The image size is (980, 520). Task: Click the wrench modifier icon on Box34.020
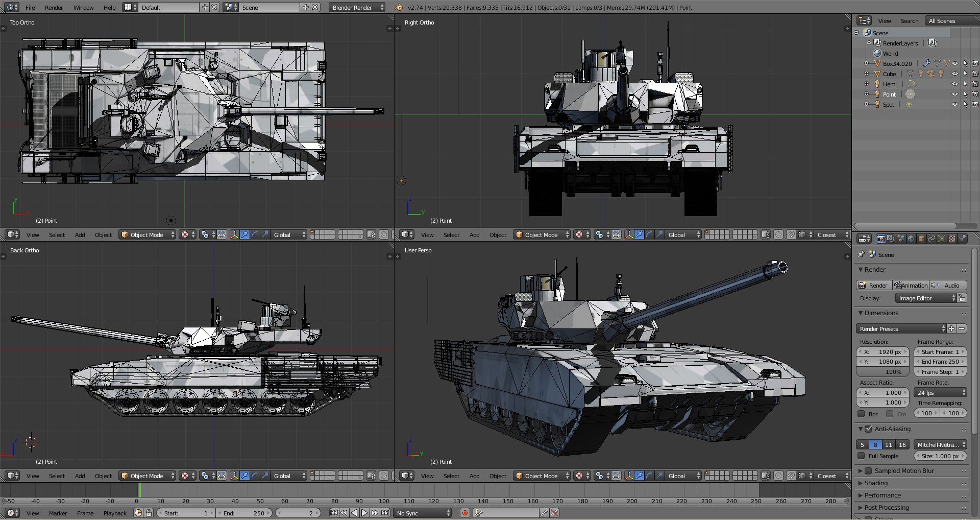coord(927,63)
